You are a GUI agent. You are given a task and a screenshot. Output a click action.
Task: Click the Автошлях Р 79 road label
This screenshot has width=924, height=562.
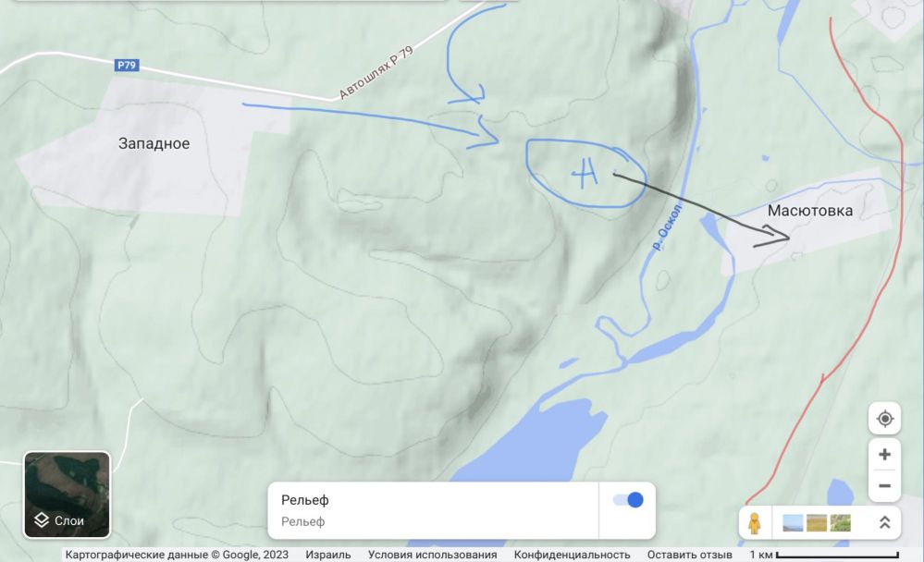(x=376, y=72)
